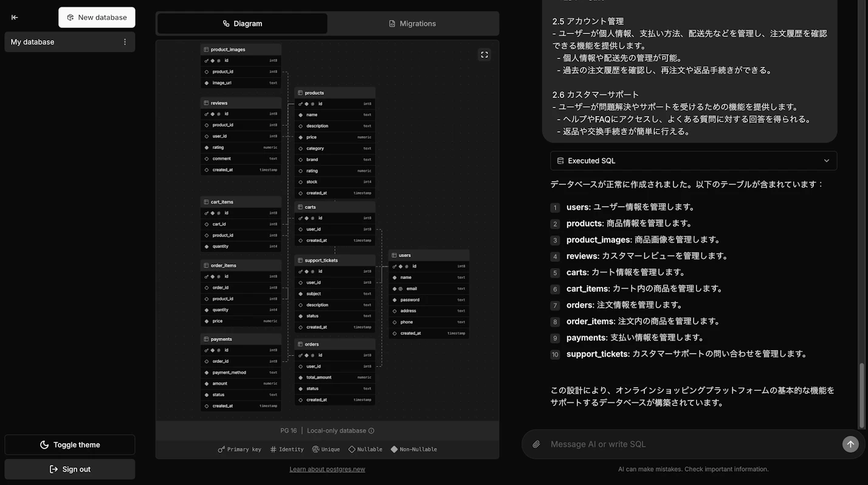
Task: Click the Sign out button
Action: (x=69, y=469)
